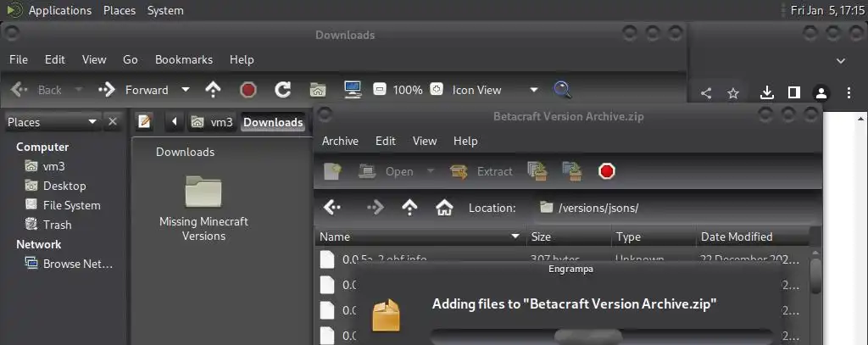Open the browser downloads icon
This screenshot has height=345, width=868.
pyautogui.click(x=766, y=92)
